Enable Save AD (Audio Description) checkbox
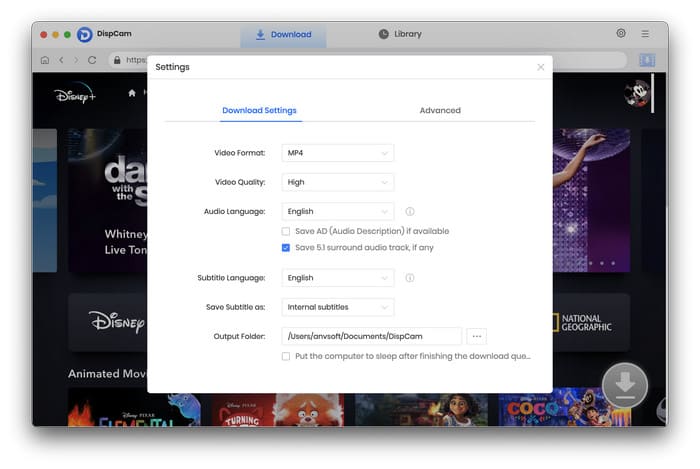The image size is (700, 469). coord(286,231)
